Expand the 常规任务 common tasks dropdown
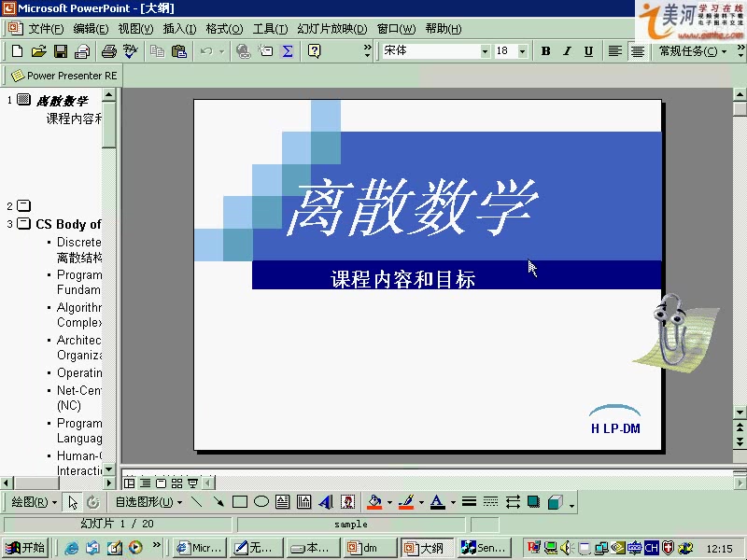This screenshot has height=560, width=747. (693, 51)
